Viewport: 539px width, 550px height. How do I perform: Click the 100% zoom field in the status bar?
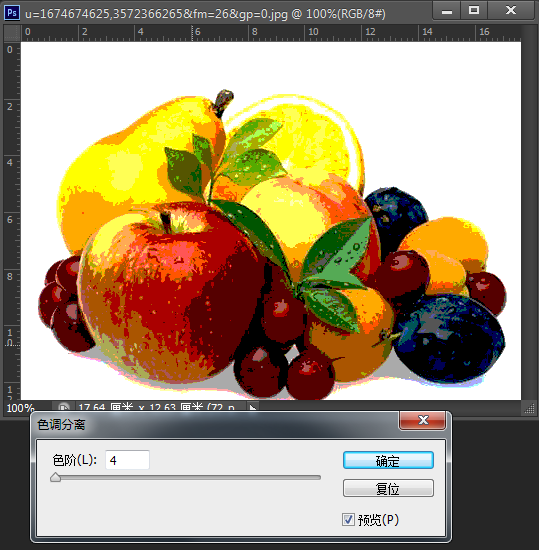(20, 408)
